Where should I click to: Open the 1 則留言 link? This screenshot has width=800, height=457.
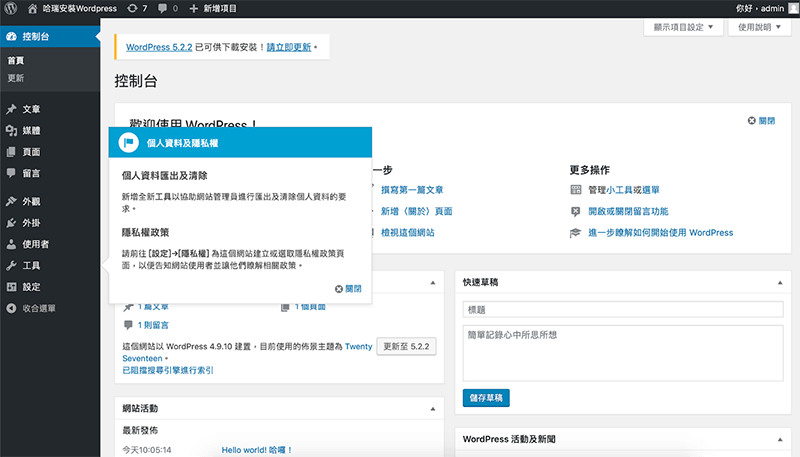(153, 325)
